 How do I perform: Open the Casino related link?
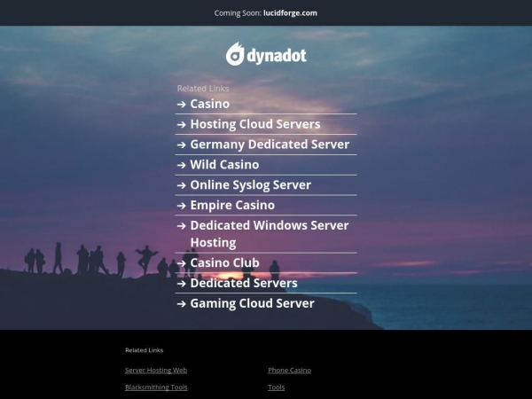(209, 104)
